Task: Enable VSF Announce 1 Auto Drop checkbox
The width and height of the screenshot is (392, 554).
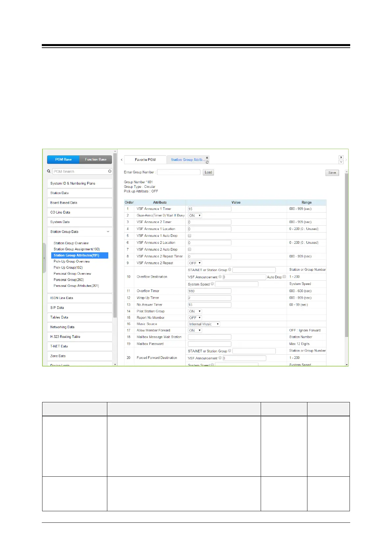Action: pyautogui.click(x=190, y=236)
